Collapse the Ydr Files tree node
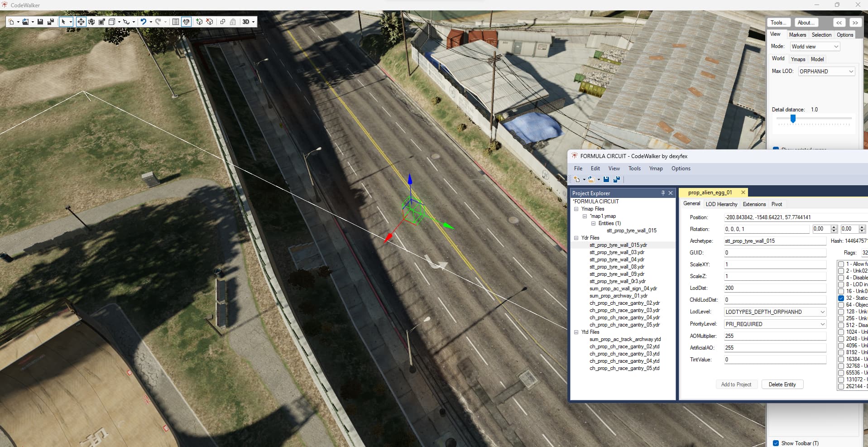The height and width of the screenshot is (447, 868). (576, 238)
